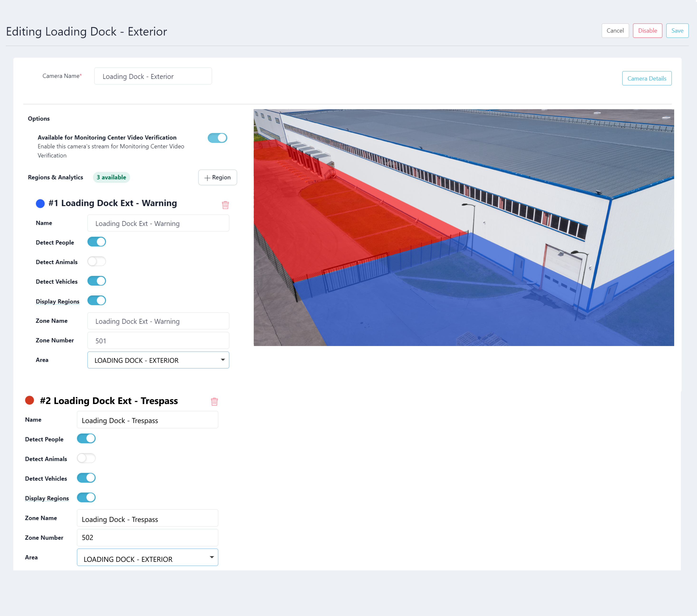Enable Detect Animals for the Trespass region
Image resolution: width=697 pixels, height=616 pixels.
click(x=86, y=458)
